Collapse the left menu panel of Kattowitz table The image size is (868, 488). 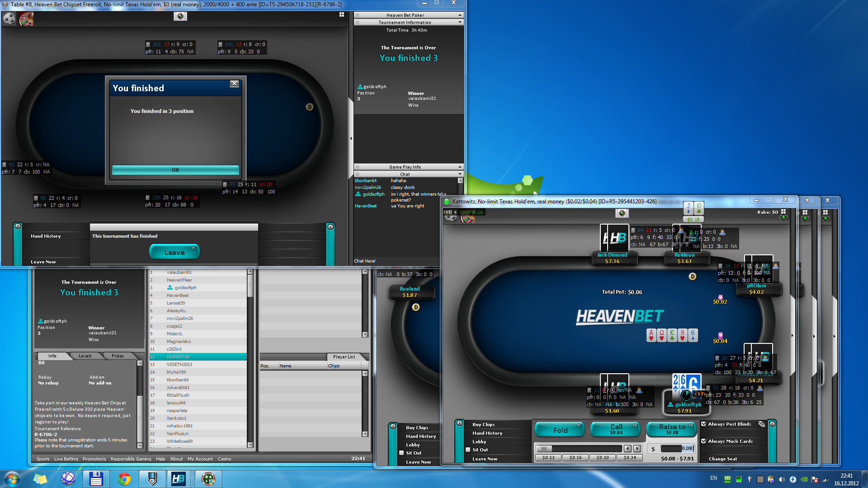459,423
